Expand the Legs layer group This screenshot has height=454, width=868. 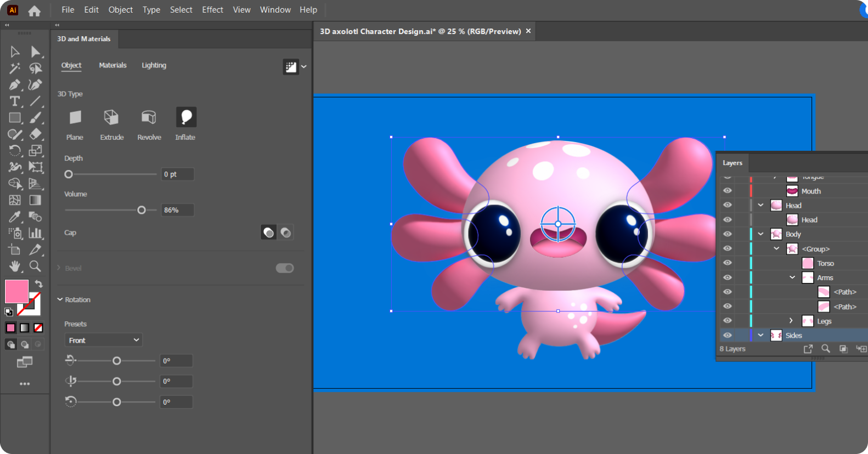click(x=791, y=321)
